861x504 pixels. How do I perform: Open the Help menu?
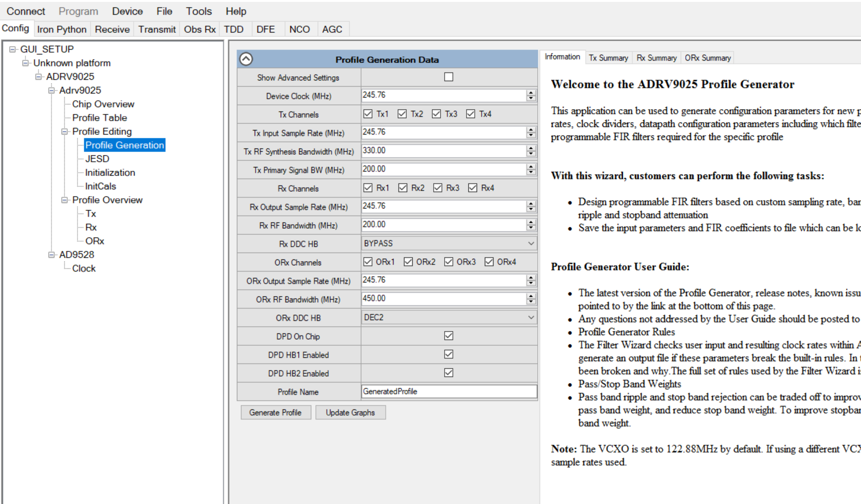[x=236, y=11]
